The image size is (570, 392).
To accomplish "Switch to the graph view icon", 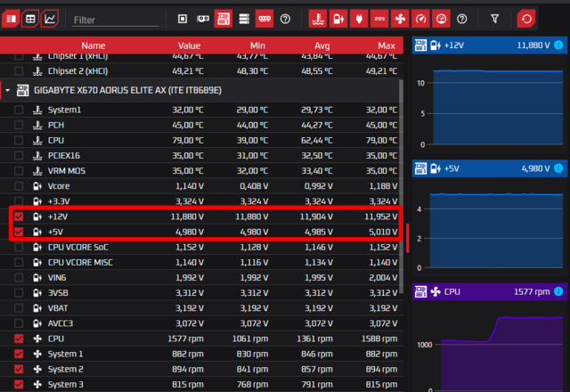I will [x=51, y=18].
